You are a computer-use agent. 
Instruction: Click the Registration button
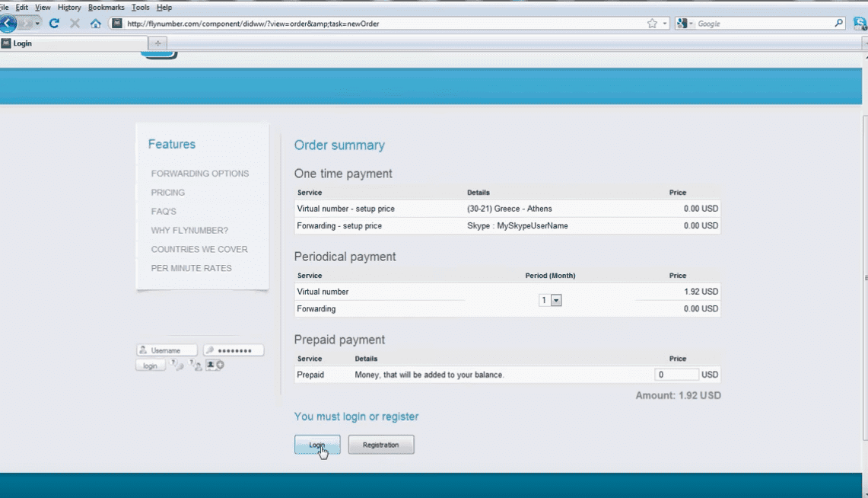(x=380, y=445)
